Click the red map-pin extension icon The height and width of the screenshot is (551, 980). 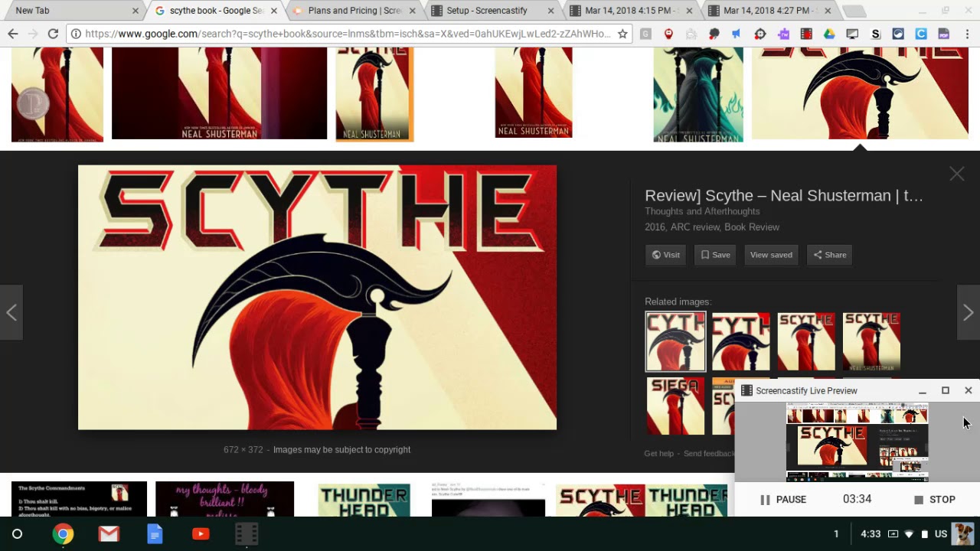[668, 34]
